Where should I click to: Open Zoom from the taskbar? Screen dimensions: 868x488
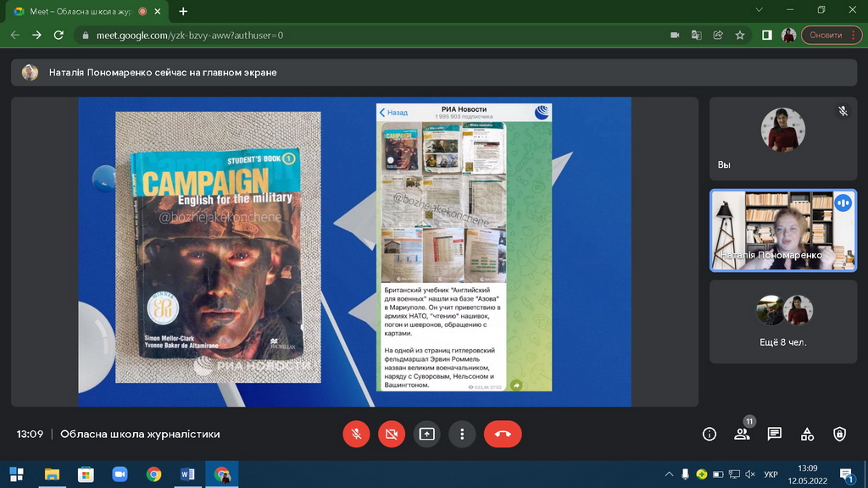click(120, 474)
